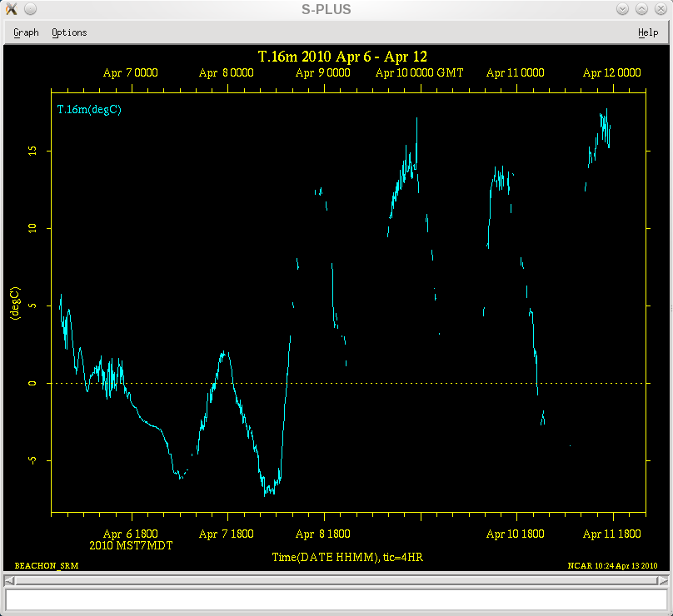This screenshot has width=673, height=616.
Task: Click the (degC) y-axis label
Action: tap(14, 302)
